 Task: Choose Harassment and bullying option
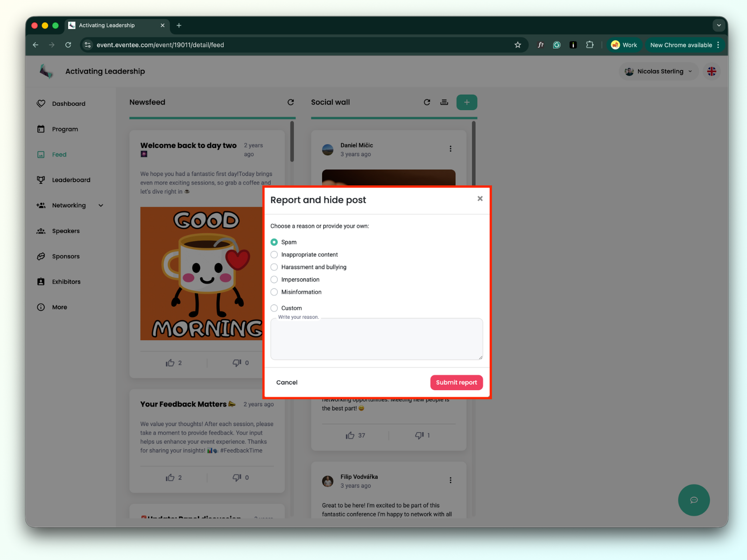(274, 267)
